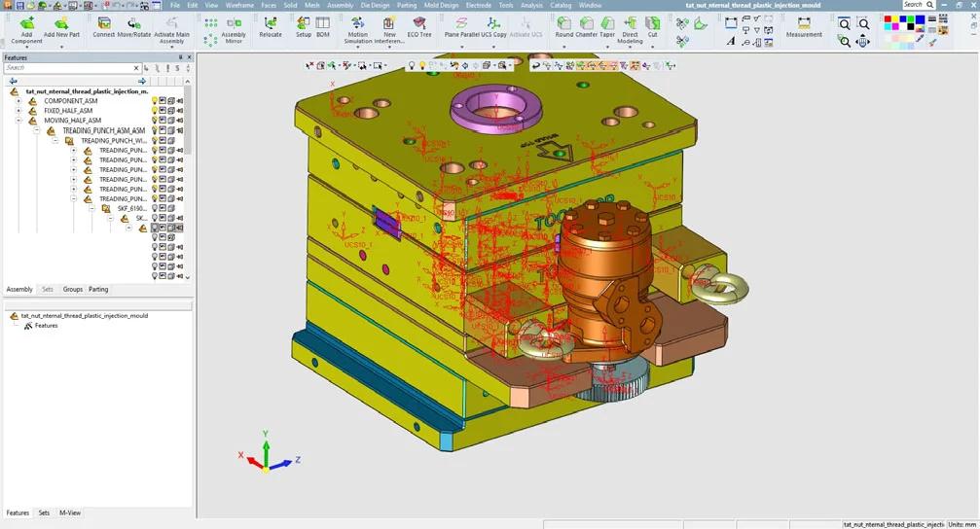Viewport: 980px width, 529px height.
Task: Open the Faces menu
Action: click(269, 5)
